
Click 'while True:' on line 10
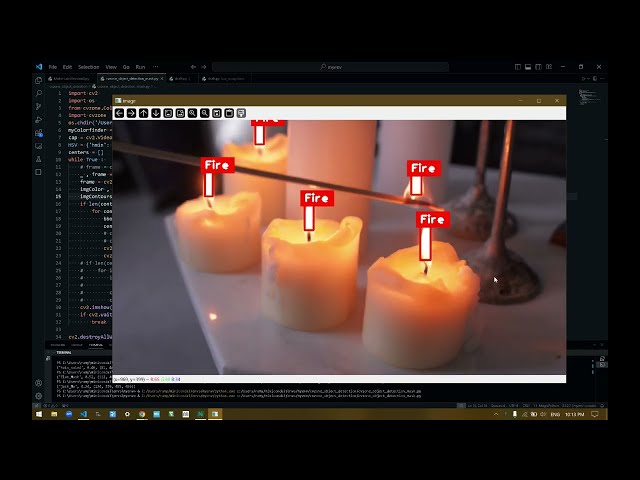(86, 160)
